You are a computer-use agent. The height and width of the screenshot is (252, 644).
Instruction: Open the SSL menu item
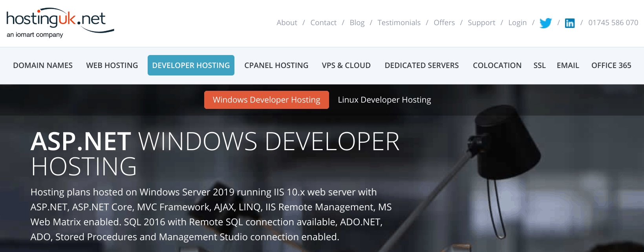(x=540, y=65)
